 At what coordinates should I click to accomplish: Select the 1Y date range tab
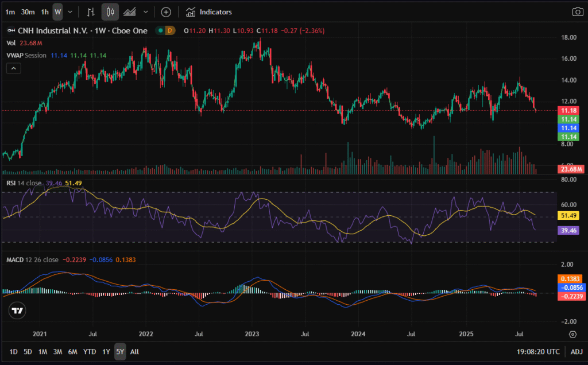[106, 351]
